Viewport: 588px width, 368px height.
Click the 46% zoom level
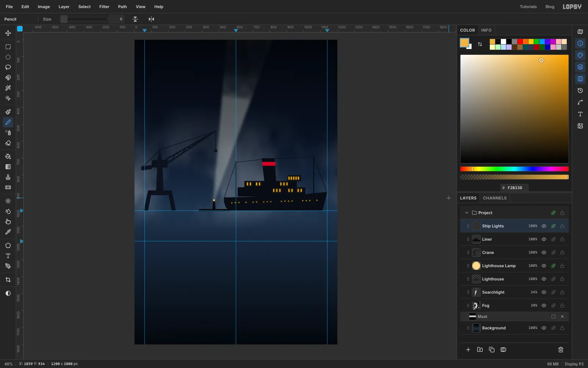[8, 364]
